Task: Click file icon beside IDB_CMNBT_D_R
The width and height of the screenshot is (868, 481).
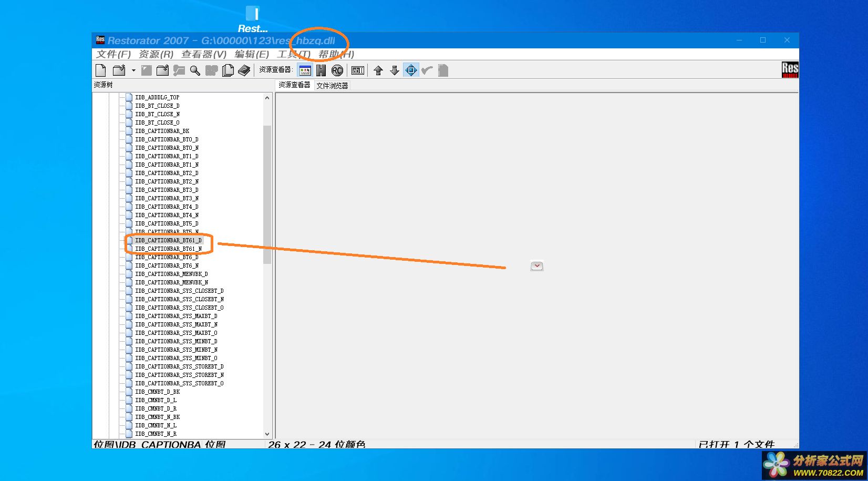Action: click(x=129, y=408)
